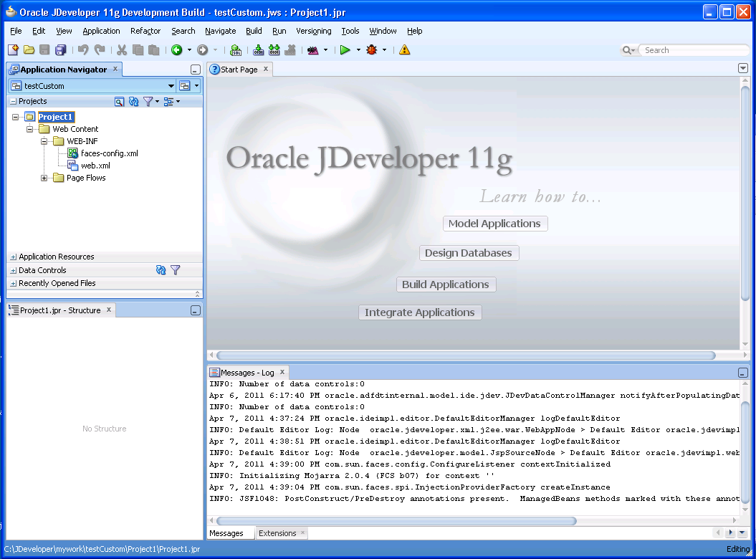Open the editor tab list dropdown arrow
The height and width of the screenshot is (559, 756).
tap(743, 69)
